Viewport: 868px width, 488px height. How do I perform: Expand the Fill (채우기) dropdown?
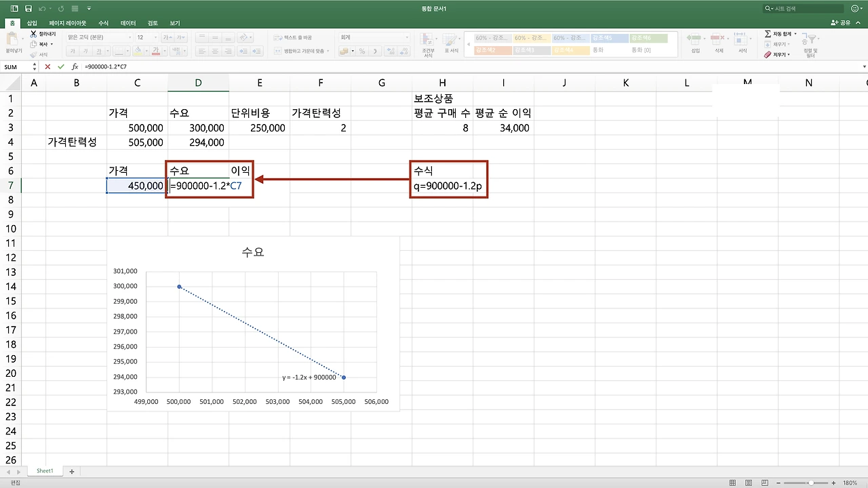[789, 44]
